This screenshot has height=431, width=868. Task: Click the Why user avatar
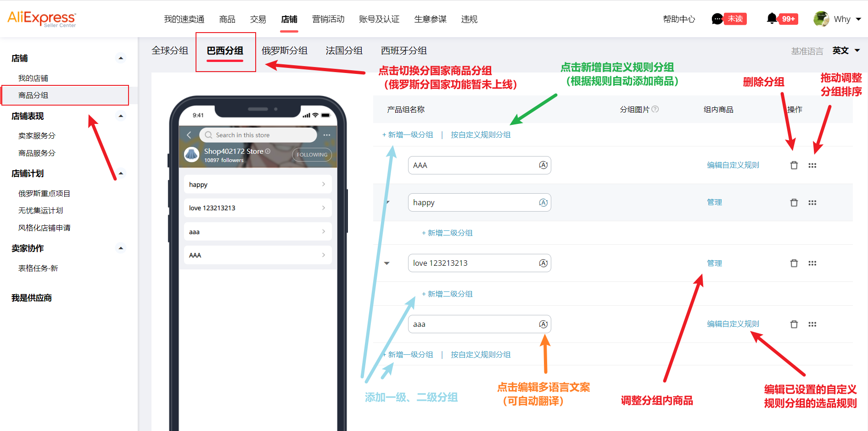821,19
